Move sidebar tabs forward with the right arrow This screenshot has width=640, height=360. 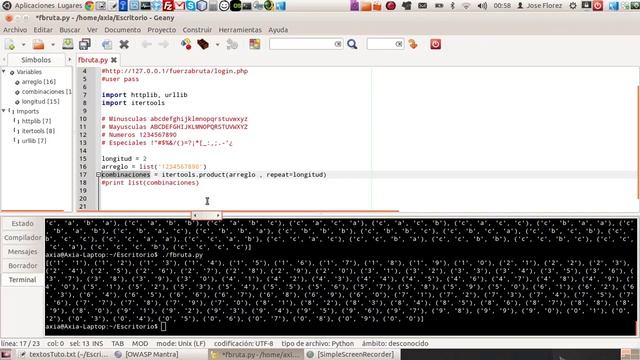(69, 60)
